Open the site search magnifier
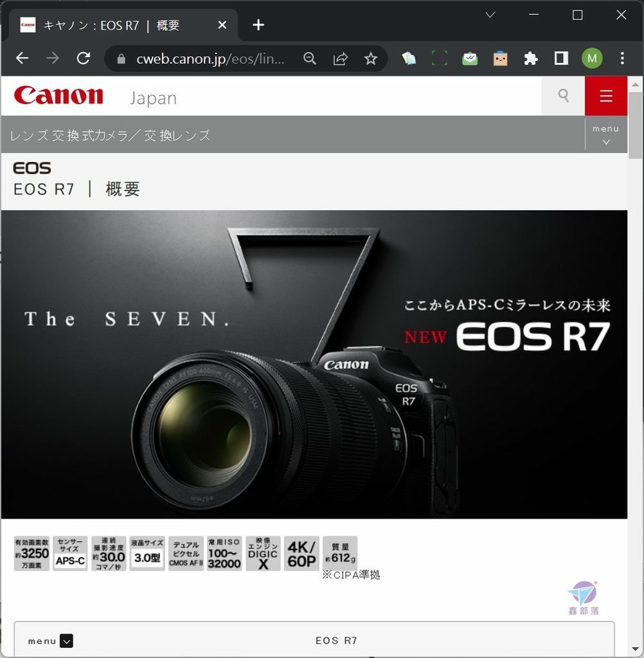 [564, 96]
